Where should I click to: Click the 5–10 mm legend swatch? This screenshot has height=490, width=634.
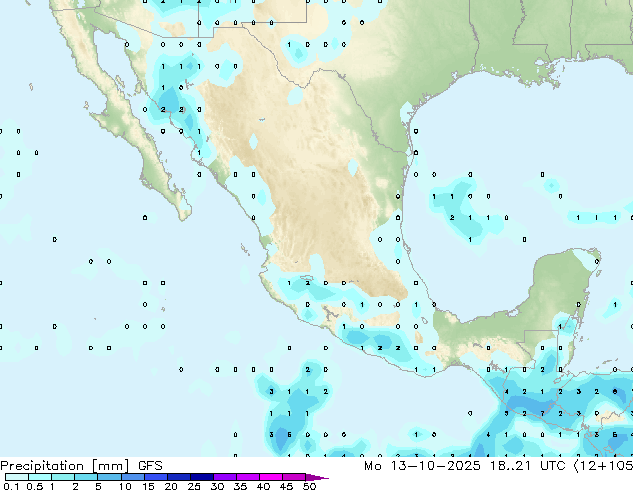(x=109, y=477)
